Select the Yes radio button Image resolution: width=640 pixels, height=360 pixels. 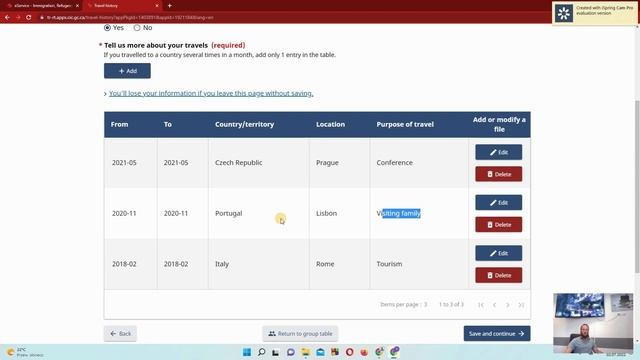[x=107, y=28]
